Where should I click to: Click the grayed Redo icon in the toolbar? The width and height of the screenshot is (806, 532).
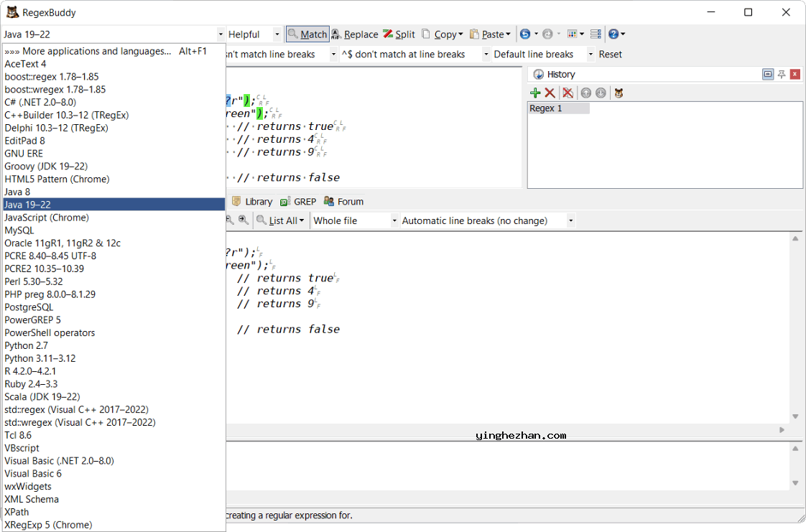point(547,34)
